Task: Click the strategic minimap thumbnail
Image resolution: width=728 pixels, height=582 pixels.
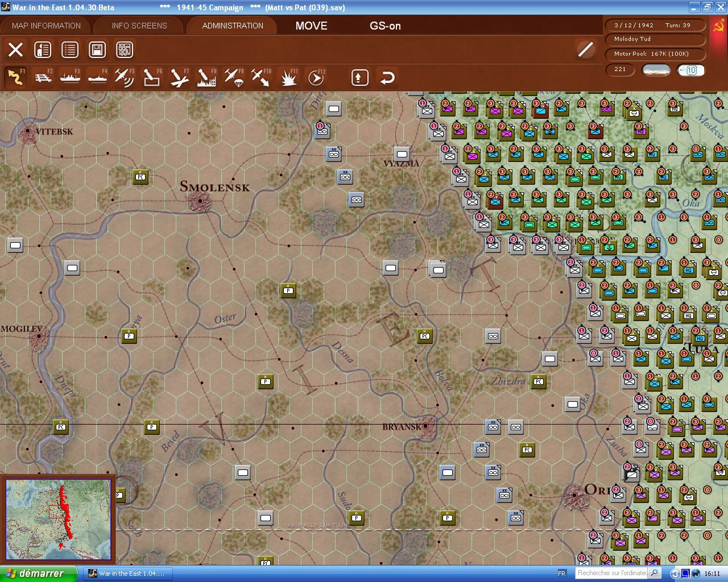Action: [x=59, y=519]
